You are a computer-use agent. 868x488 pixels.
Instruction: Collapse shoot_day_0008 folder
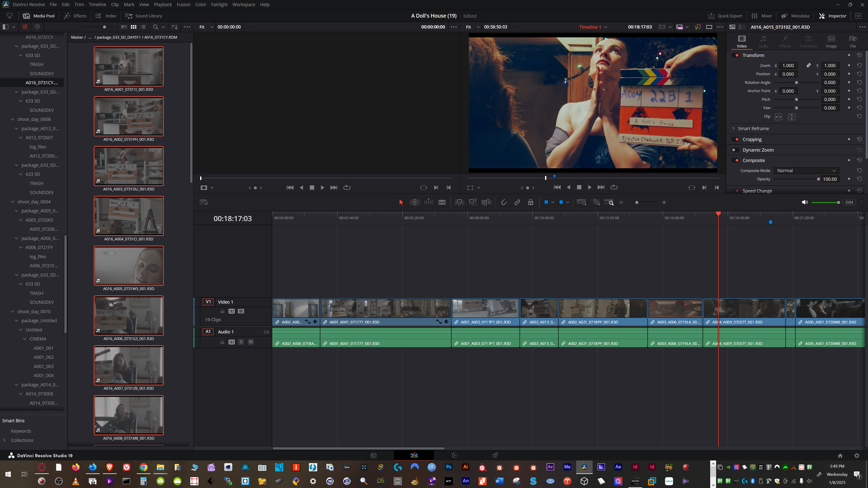tap(12, 119)
